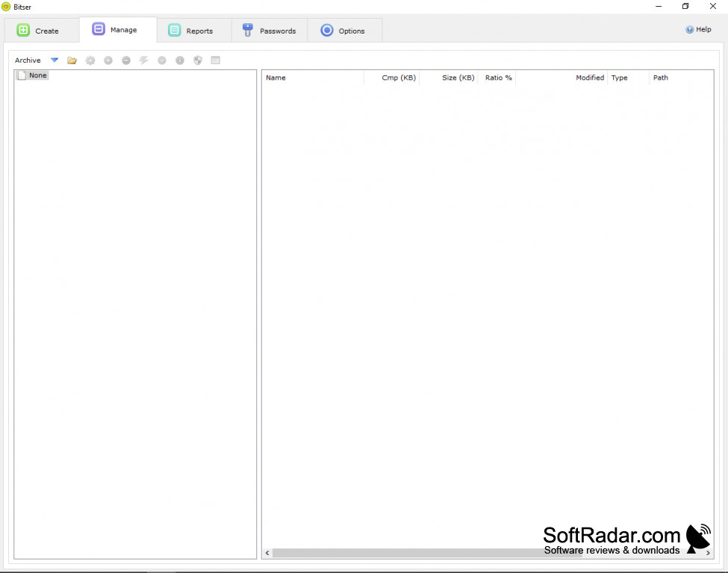This screenshot has width=728, height=573.
Task: Close the Bitser window
Action: click(x=712, y=7)
